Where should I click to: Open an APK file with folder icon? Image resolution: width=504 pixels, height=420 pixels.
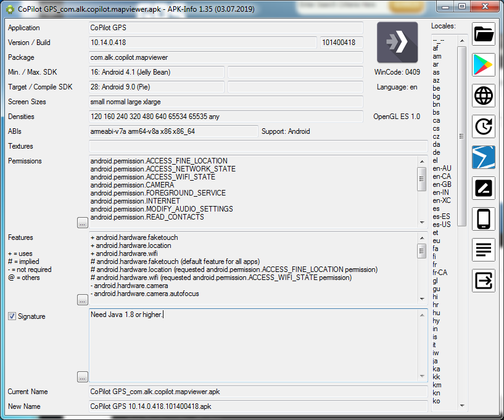pos(484,34)
